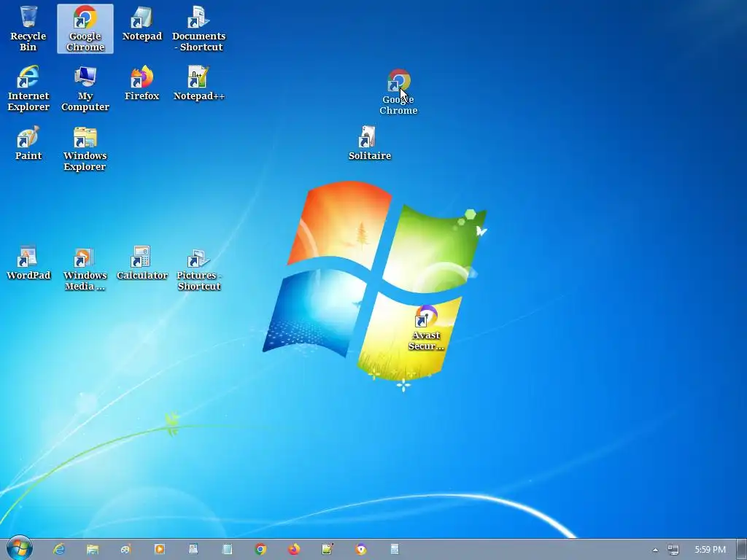
Task: Launch Windows Media Player from the taskbar
Action: (x=160, y=549)
